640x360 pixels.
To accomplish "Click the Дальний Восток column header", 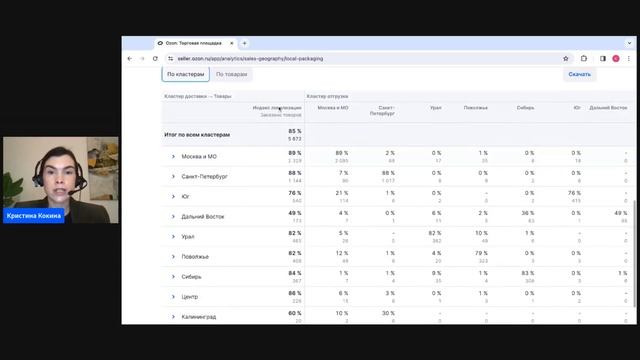I will pyautogui.click(x=608, y=108).
